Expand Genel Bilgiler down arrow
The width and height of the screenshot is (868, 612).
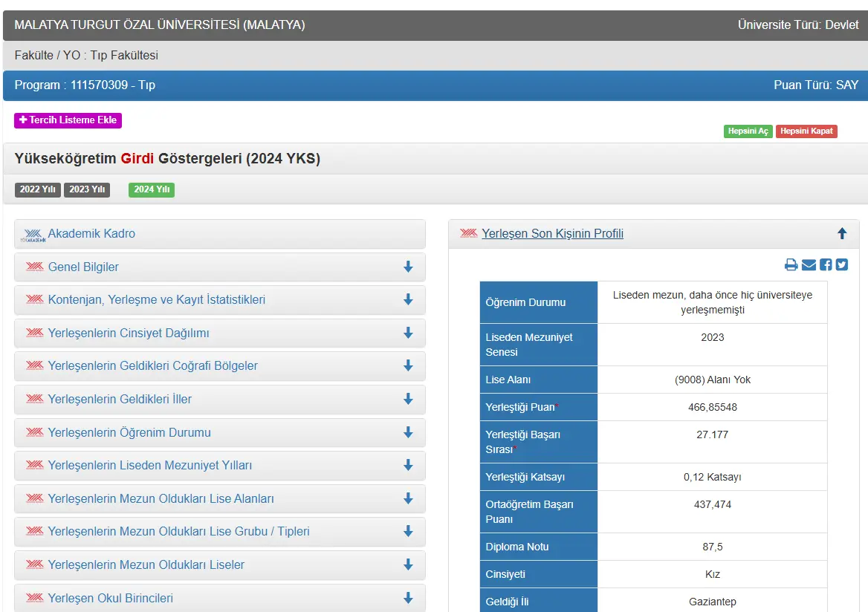[x=408, y=267]
